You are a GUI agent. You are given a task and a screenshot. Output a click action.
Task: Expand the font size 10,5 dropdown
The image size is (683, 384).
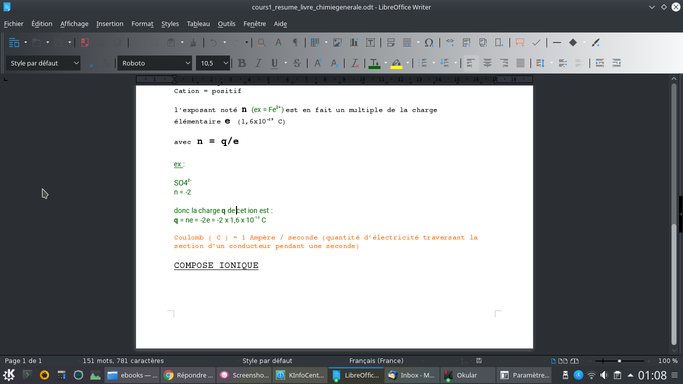click(x=226, y=63)
